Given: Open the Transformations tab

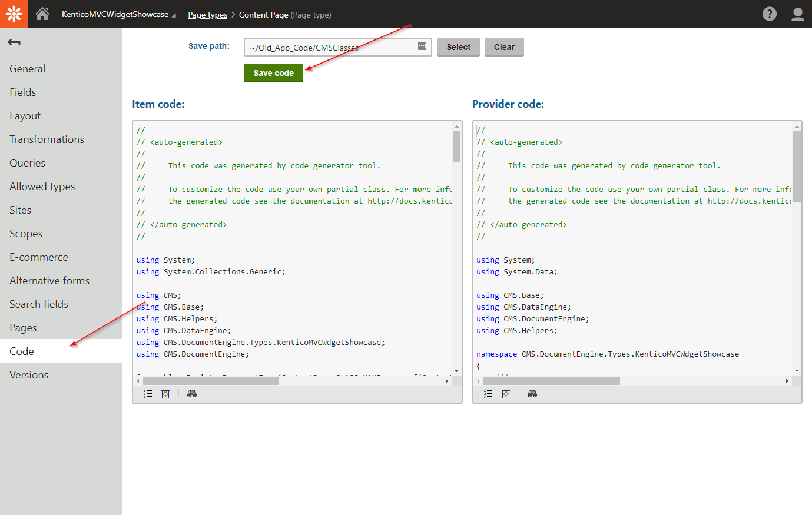Looking at the screenshot, I should coord(61,139).
